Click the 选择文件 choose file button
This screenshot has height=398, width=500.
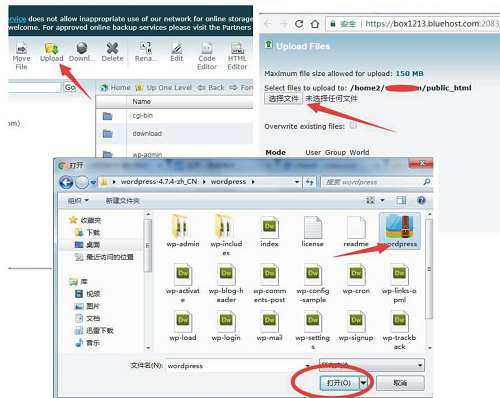pos(284,99)
